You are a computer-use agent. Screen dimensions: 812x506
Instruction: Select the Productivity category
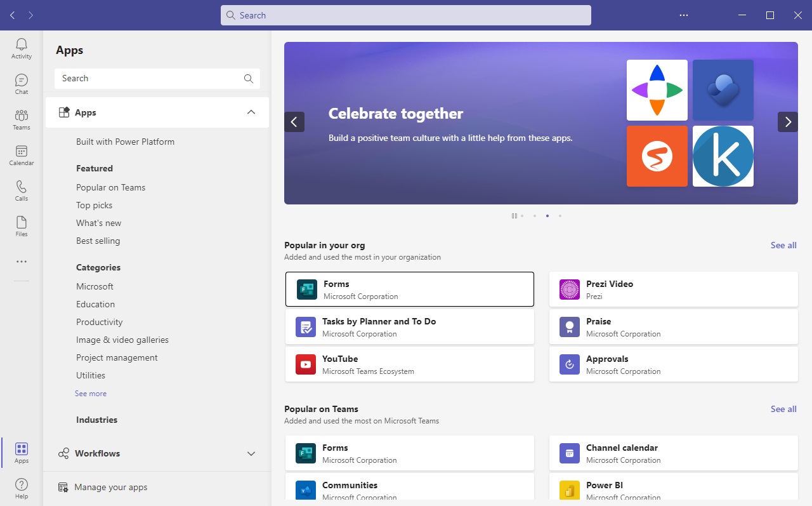100,322
